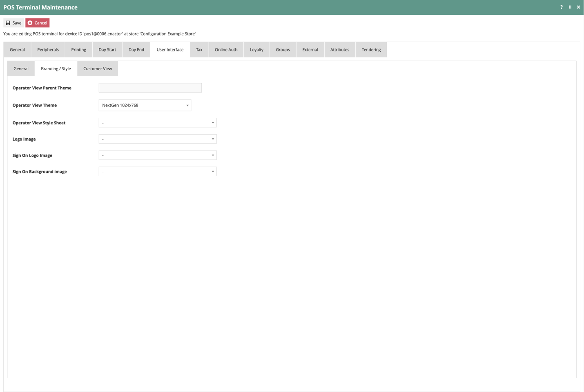Screen dimensions: 584x392
Task: Open the Sign On Background image dropdown
Action: (158, 172)
